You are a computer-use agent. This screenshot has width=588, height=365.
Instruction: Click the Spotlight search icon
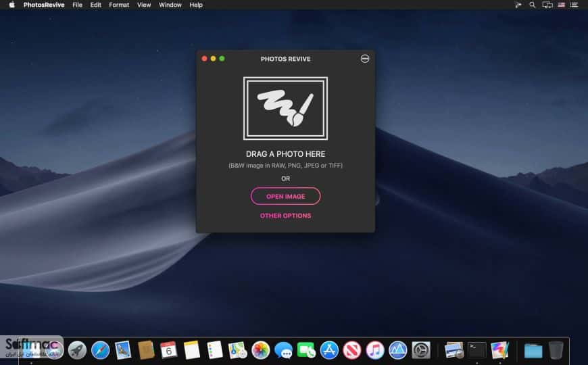[532, 5]
